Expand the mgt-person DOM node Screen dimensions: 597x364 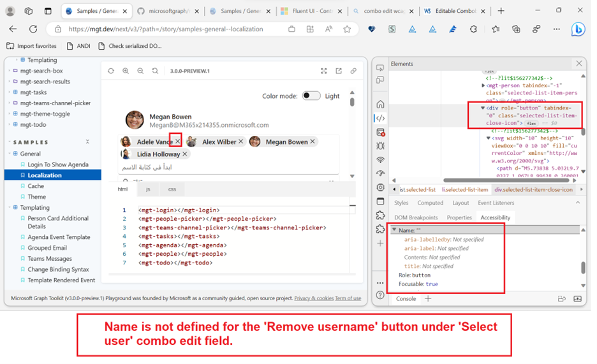click(483, 85)
